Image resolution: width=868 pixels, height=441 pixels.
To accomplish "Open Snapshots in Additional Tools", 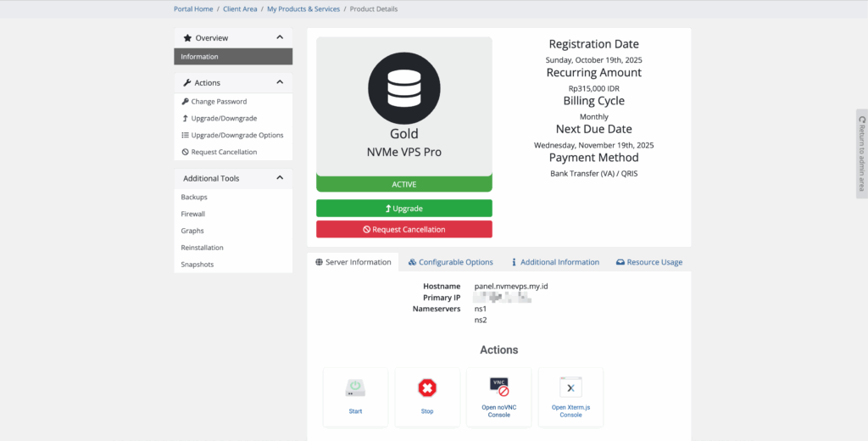I will pos(198,265).
